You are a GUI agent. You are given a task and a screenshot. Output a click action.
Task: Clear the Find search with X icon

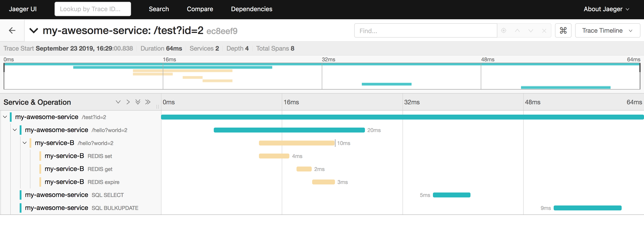coord(544,30)
